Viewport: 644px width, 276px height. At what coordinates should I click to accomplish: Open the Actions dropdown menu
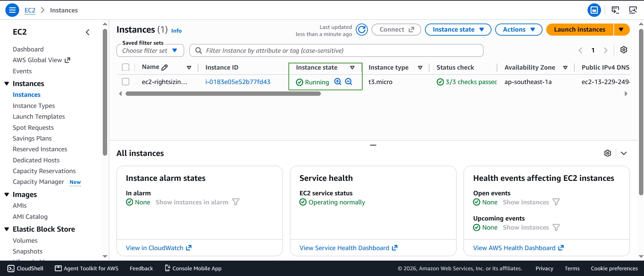click(x=519, y=30)
